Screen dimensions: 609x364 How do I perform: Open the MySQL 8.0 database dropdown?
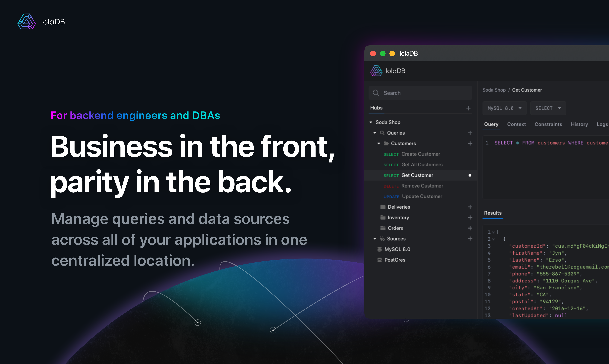click(x=504, y=108)
